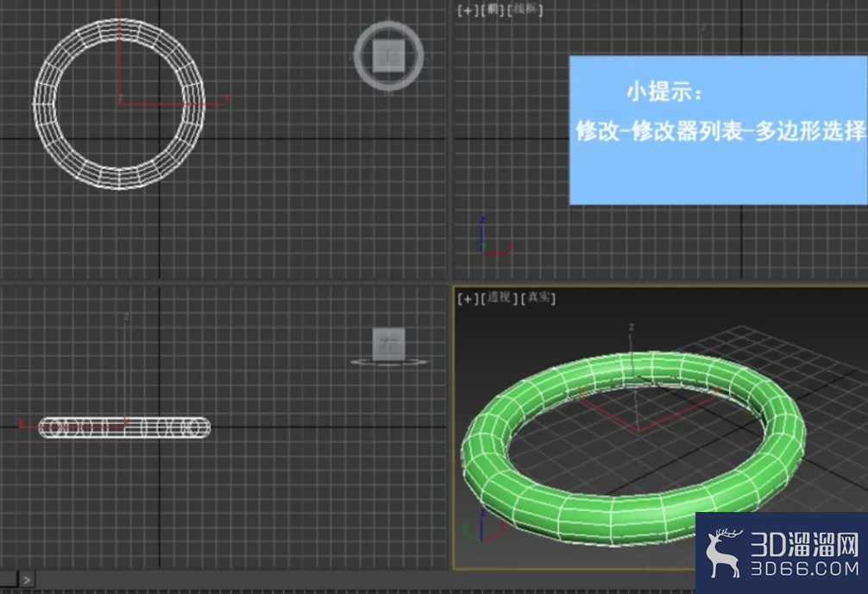Click the ViewCube top face in top viewport
Screen dimensions: 868x594
point(389,55)
